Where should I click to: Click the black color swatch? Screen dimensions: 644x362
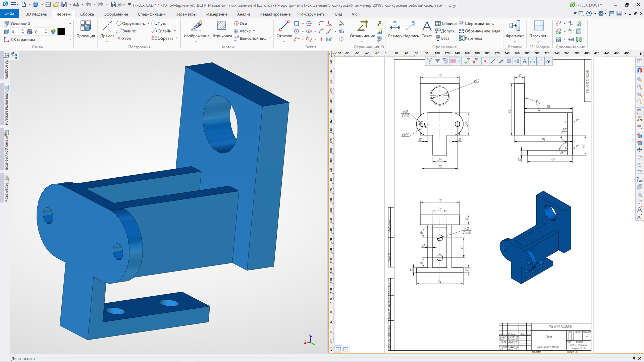61,32
